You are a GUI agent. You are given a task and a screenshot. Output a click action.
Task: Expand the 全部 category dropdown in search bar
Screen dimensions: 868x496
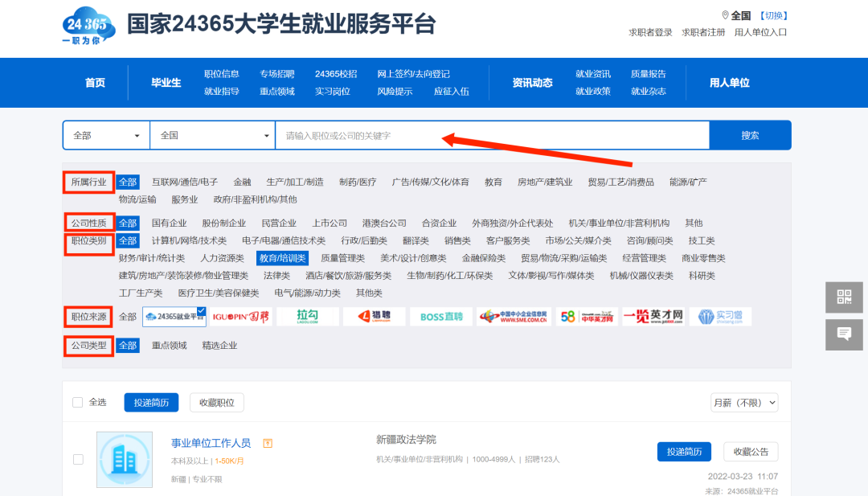106,136
